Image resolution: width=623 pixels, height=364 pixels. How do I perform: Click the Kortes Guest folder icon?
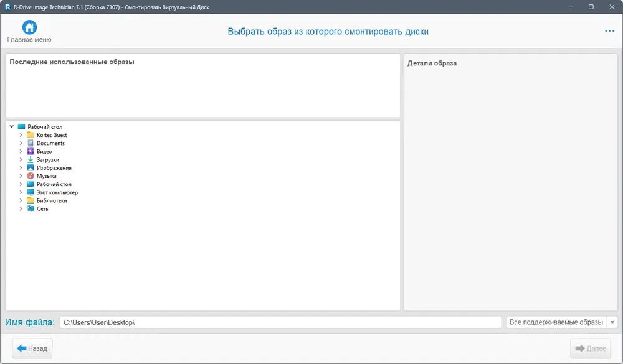30,135
